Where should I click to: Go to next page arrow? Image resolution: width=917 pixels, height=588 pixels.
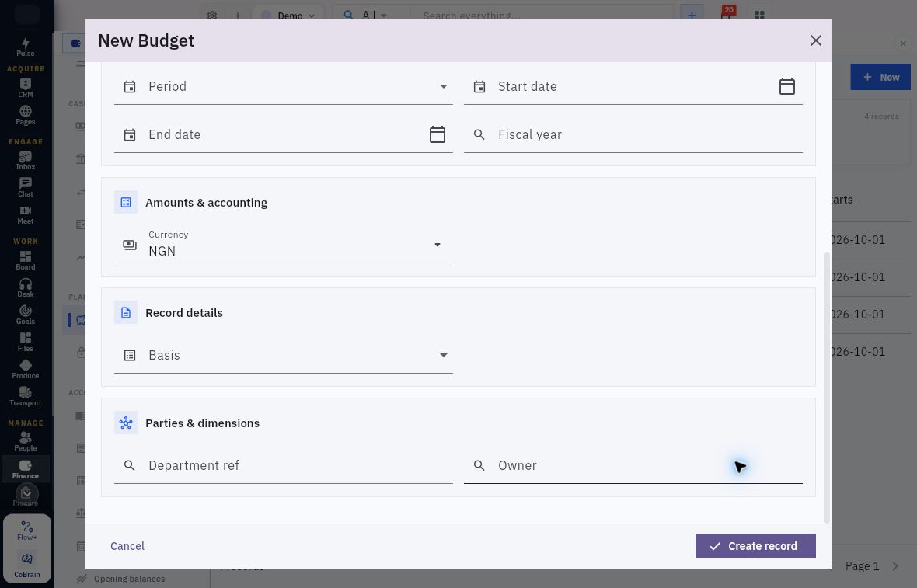[x=895, y=565]
